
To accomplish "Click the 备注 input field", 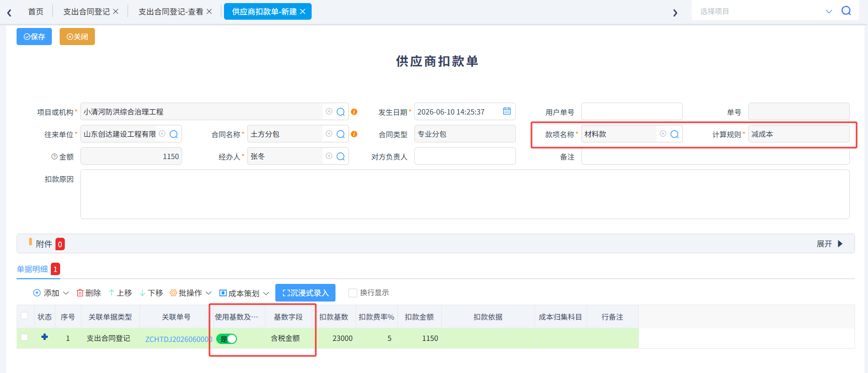I will (715, 156).
